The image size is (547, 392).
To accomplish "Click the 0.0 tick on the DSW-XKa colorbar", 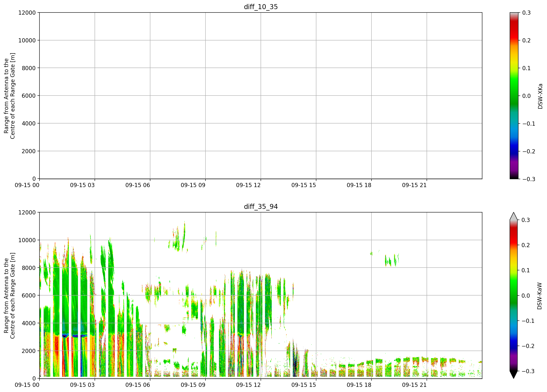I will click(x=527, y=96).
